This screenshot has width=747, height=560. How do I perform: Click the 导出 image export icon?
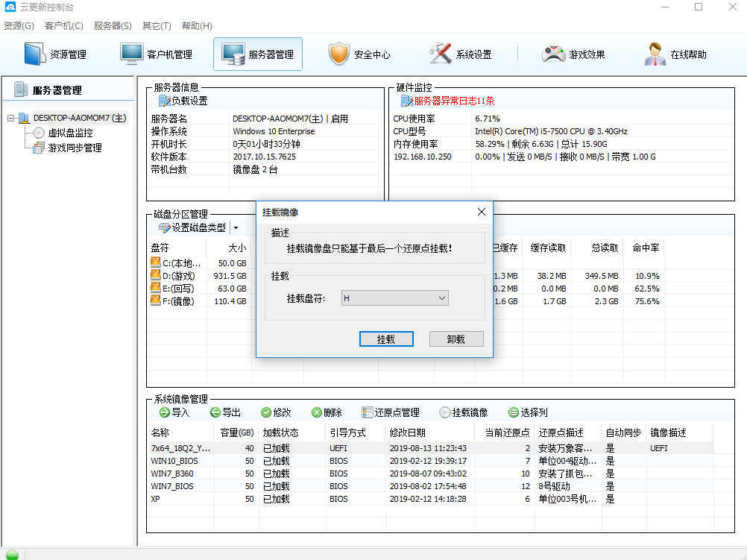[215, 412]
